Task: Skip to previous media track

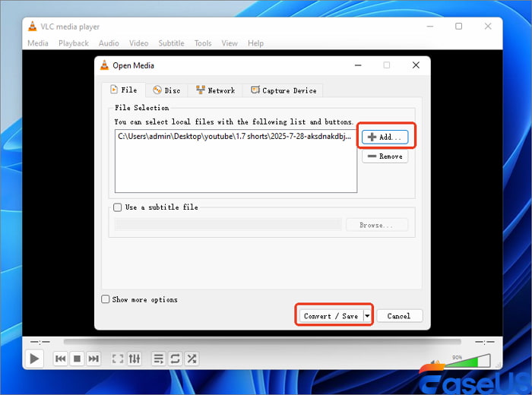Action: [x=61, y=359]
